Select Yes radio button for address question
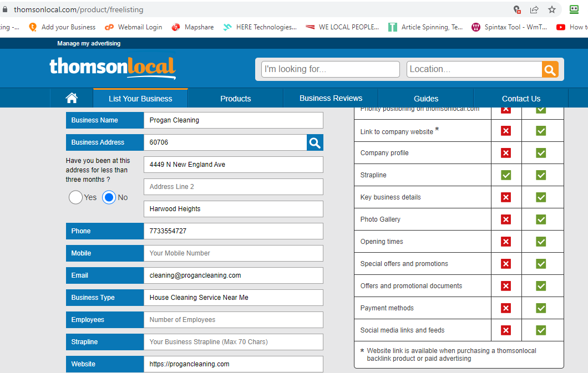Screen dimensions: 588x373 click(x=75, y=197)
